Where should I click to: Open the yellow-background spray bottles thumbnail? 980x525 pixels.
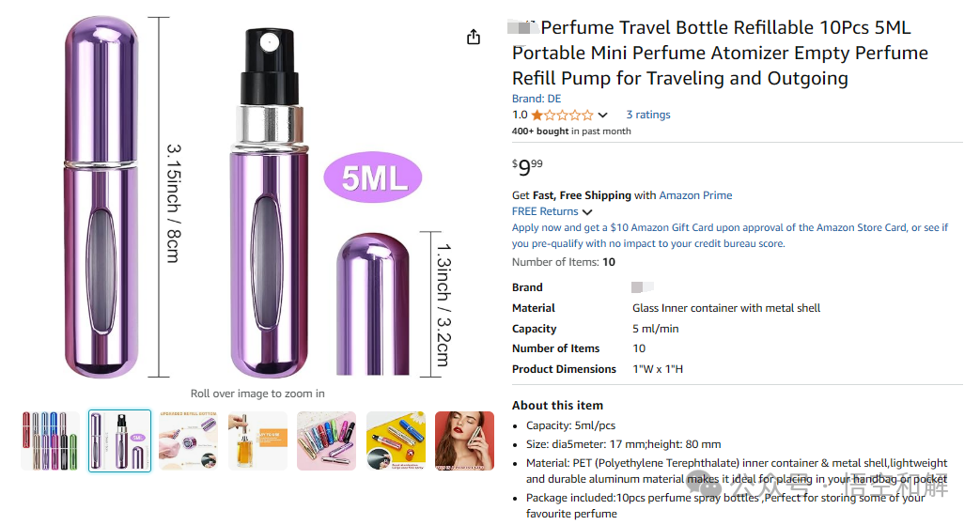point(396,440)
